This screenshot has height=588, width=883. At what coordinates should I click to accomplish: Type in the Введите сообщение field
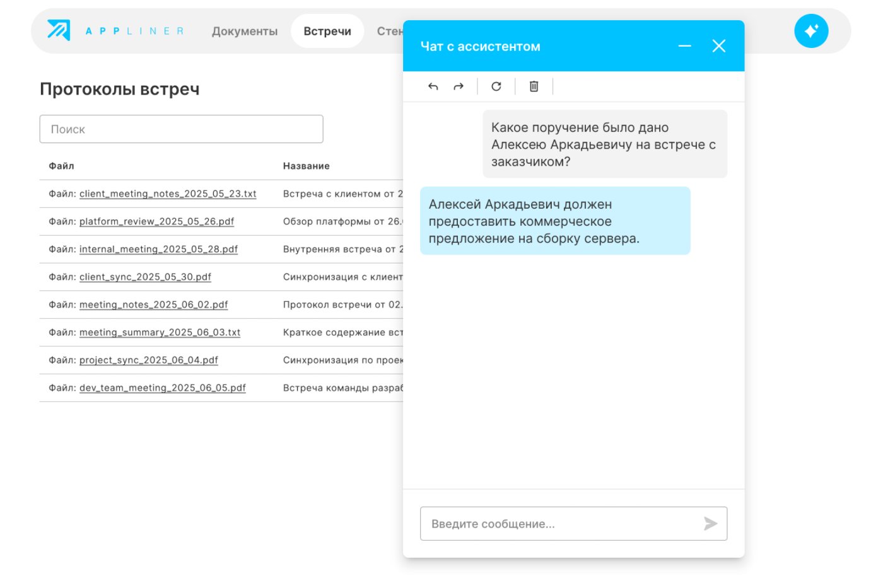click(561, 524)
